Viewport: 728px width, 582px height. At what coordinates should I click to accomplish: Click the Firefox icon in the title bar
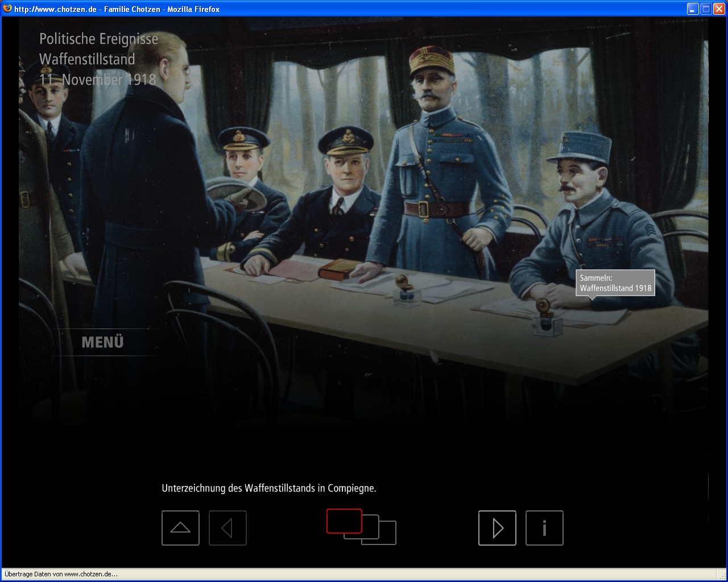[7, 9]
